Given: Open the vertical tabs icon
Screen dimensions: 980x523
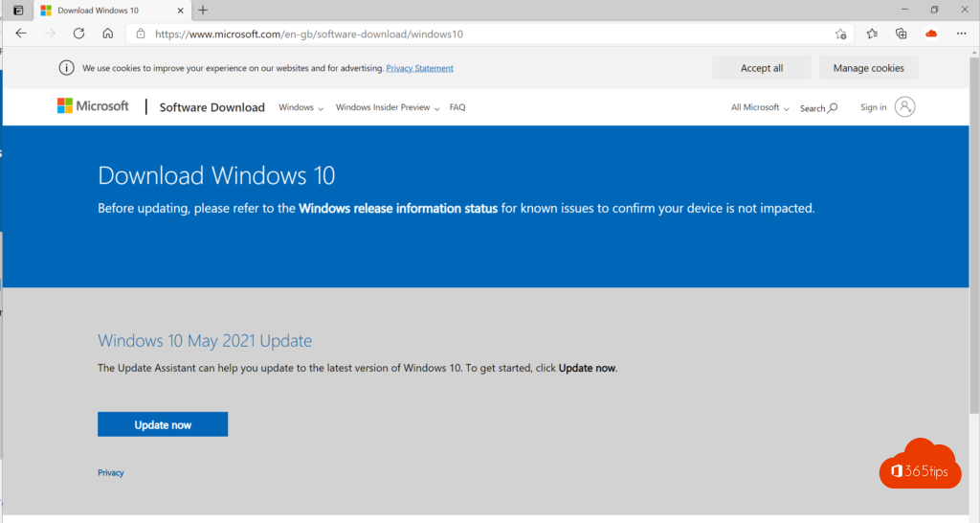Looking at the screenshot, I should (x=19, y=11).
